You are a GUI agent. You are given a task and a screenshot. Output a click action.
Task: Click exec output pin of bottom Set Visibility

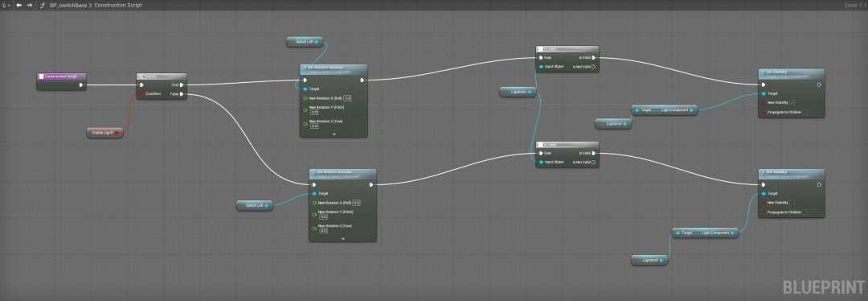[819, 184]
